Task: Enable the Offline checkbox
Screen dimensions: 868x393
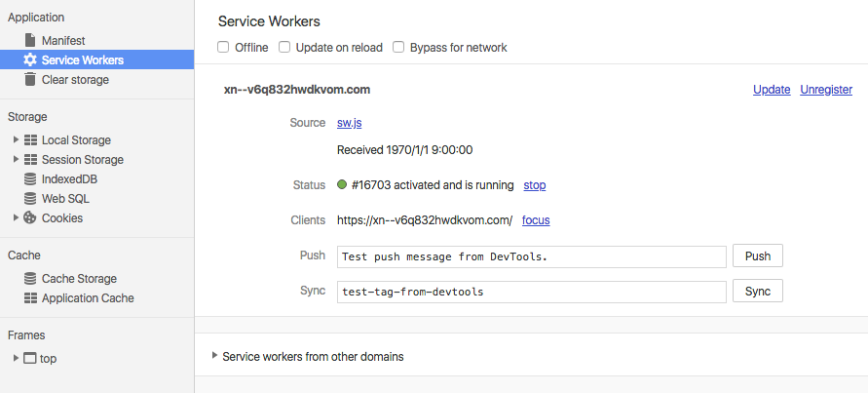Action: pos(223,47)
